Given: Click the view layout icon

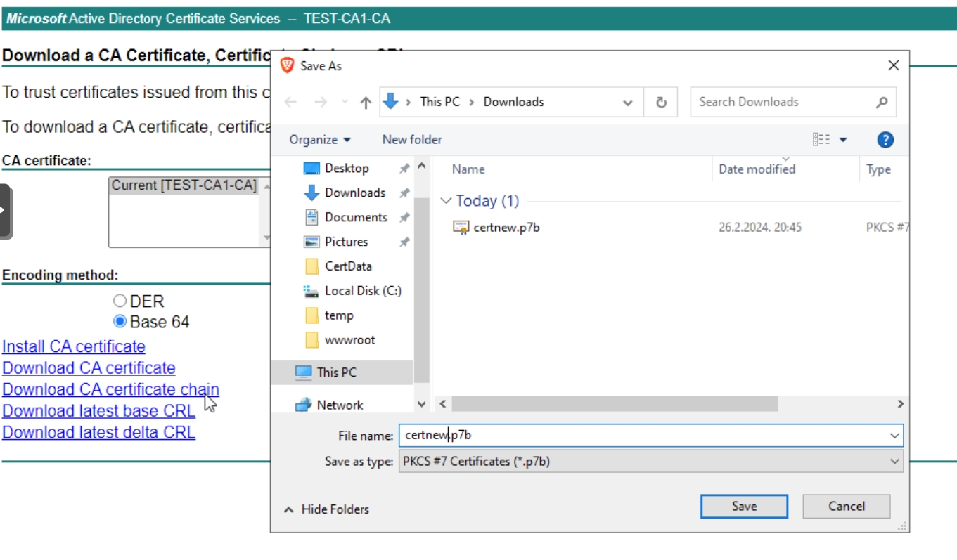Looking at the screenshot, I should pyautogui.click(x=821, y=140).
